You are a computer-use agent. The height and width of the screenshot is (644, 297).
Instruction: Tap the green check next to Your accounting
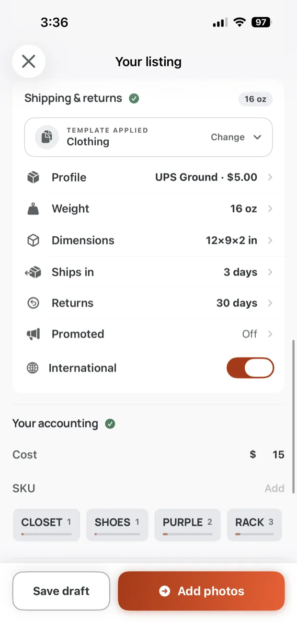pos(110,424)
